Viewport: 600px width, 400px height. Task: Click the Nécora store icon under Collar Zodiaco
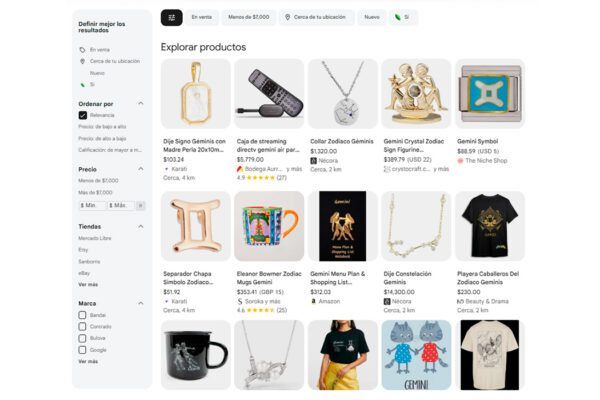point(313,160)
